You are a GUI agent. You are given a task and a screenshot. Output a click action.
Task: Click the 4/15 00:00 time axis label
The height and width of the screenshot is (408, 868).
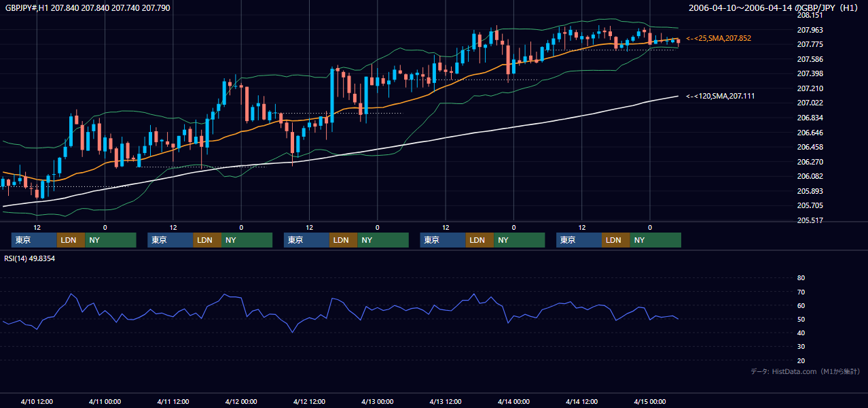649,401
